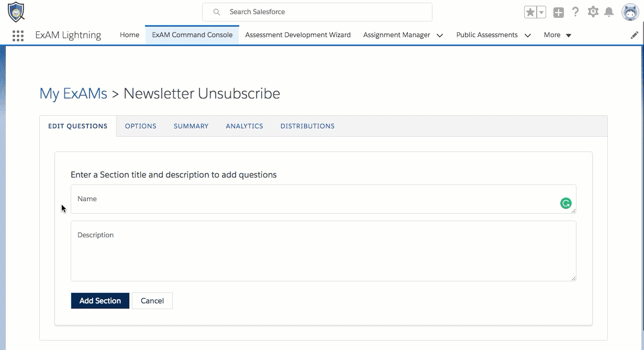The image size is (644, 350).
Task: Switch to the ANALYTICS tab
Action: click(x=245, y=126)
